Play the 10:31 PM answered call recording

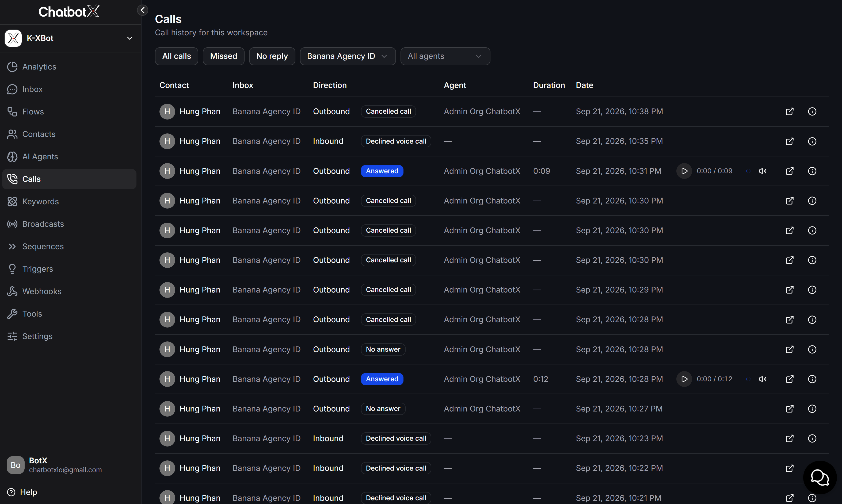[684, 171]
